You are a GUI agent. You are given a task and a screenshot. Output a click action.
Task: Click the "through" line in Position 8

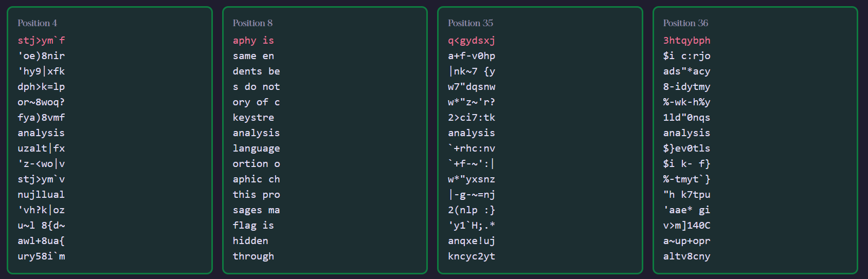(x=253, y=256)
